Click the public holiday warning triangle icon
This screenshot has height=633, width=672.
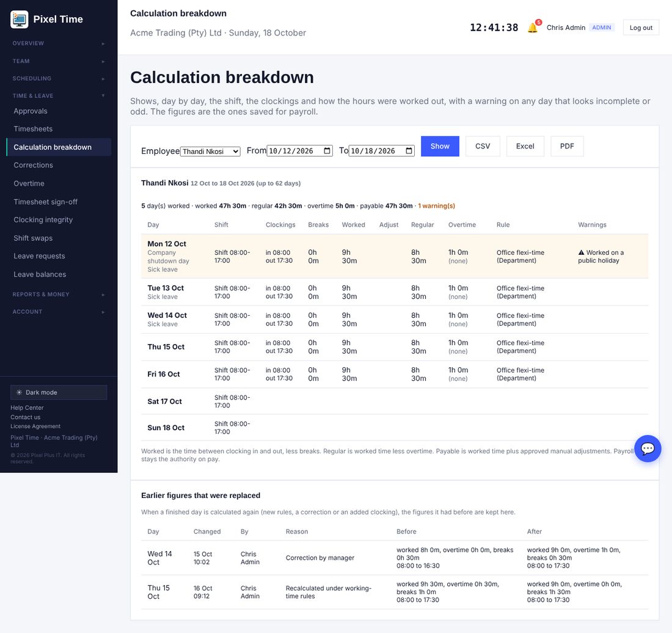point(581,252)
